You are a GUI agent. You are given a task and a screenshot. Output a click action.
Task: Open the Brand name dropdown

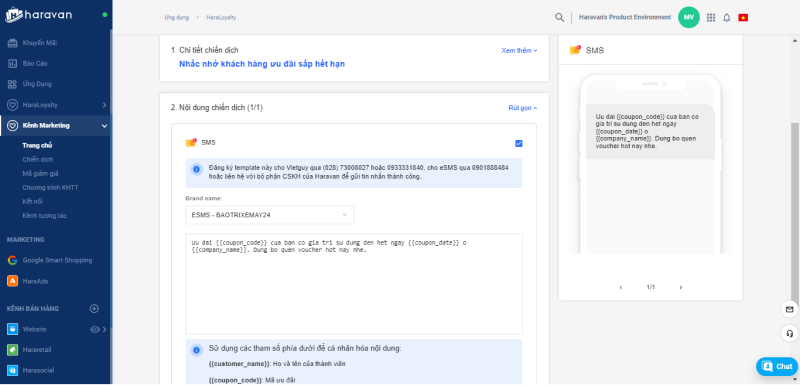pyautogui.click(x=269, y=215)
